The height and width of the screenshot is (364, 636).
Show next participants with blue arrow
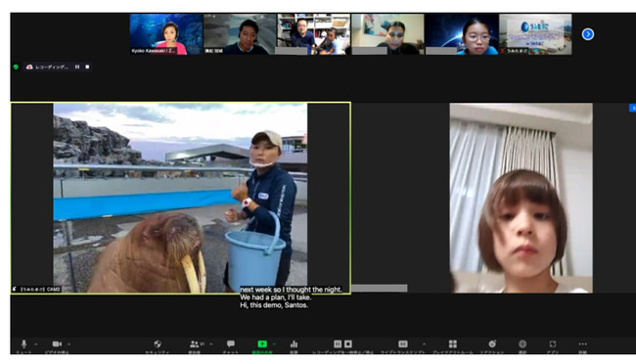[x=588, y=34]
